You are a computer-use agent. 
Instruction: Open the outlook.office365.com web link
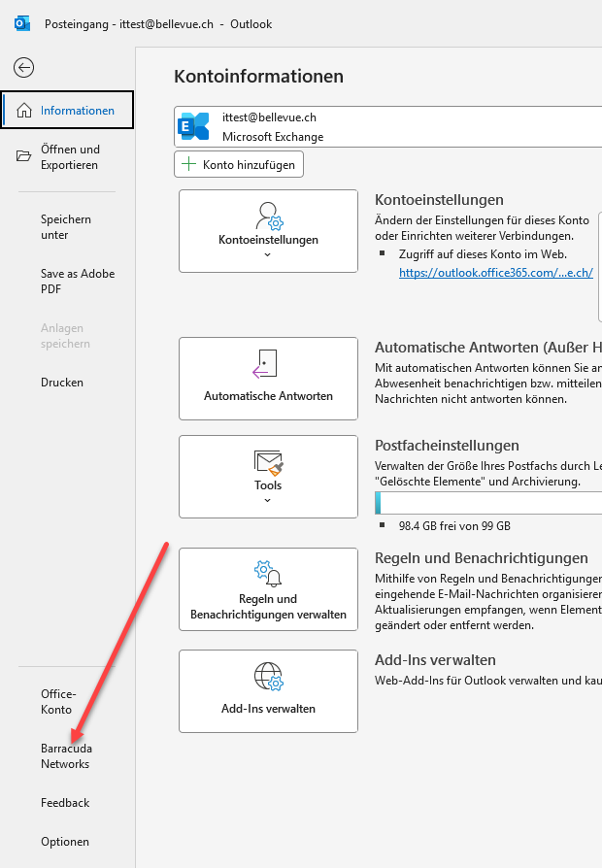click(x=496, y=273)
